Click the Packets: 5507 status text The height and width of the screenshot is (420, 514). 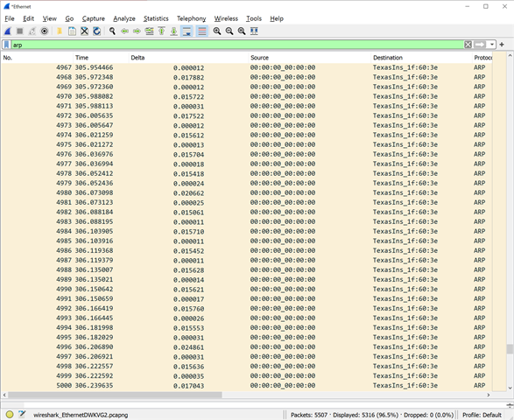coord(309,415)
